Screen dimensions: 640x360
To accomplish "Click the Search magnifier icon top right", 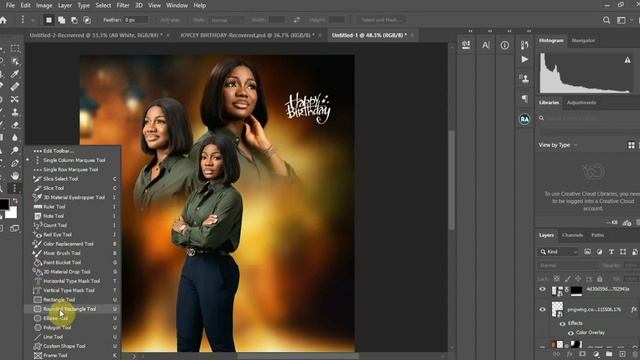I will 607,20.
